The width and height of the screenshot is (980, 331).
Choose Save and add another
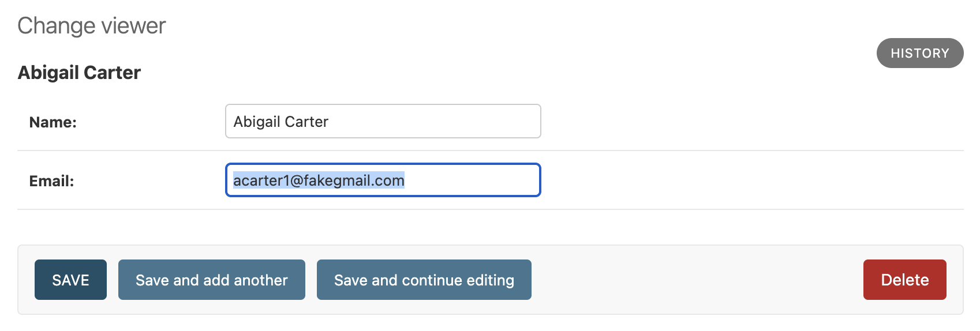click(211, 280)
